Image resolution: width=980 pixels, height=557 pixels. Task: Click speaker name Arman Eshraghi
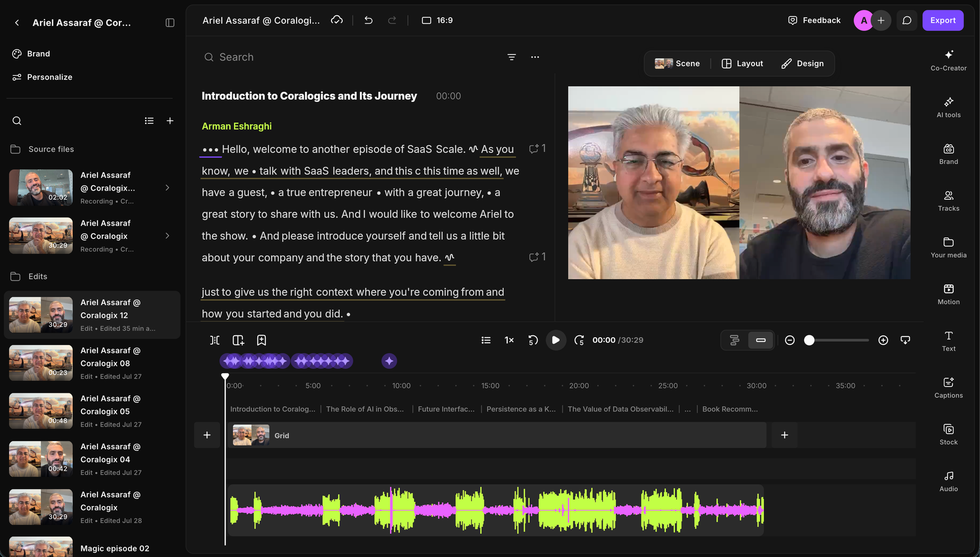[236, 126]
